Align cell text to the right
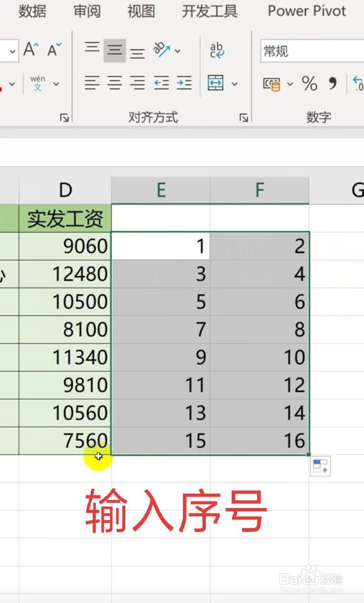 pos(137,83)
